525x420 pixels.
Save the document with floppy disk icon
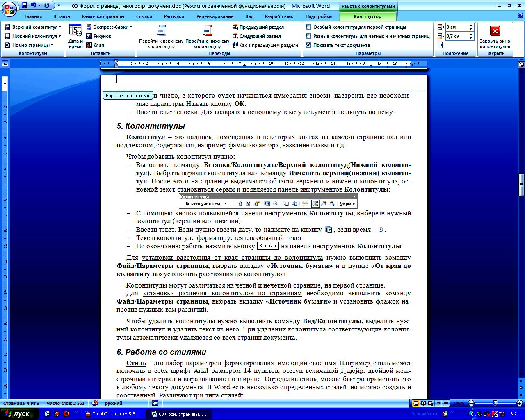[x=24, y=6]
